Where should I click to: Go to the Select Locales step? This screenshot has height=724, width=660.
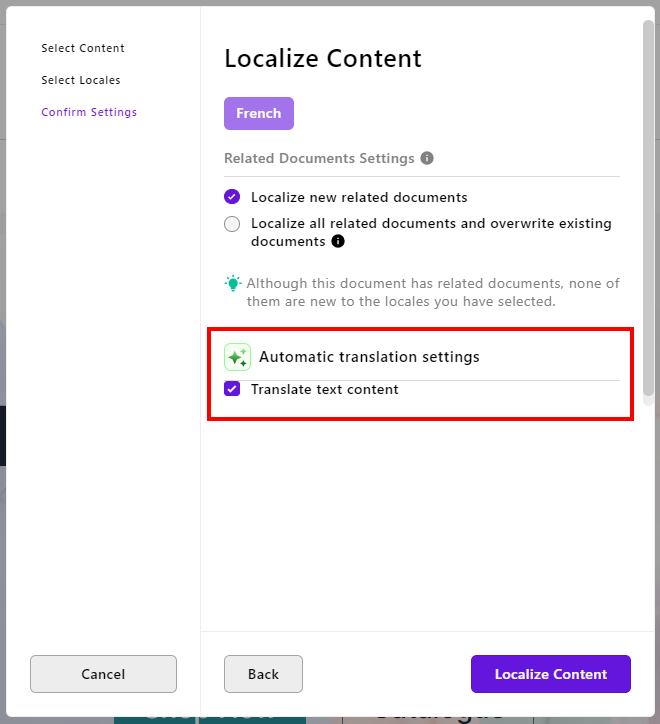click(81, 80)
